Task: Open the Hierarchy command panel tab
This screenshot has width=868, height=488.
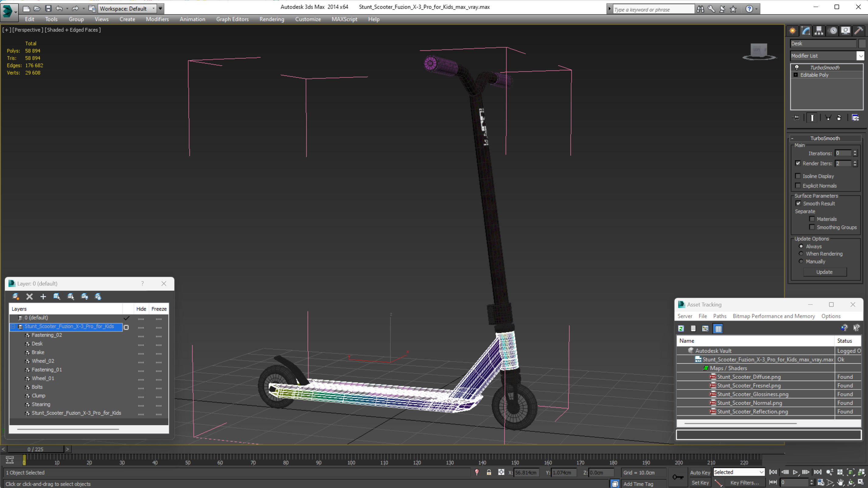Action: [x=819, y=31]
